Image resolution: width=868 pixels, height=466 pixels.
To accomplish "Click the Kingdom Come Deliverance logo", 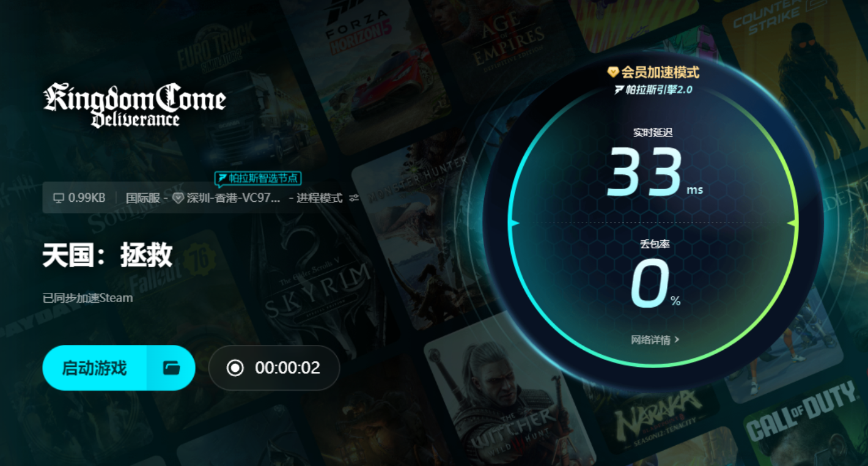I will coord(134,105).
